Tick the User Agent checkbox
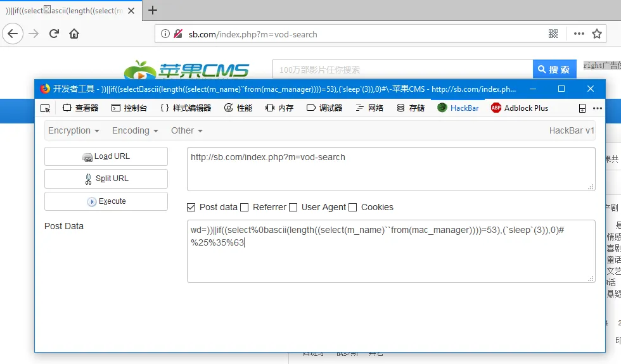 tap(293, 207)
